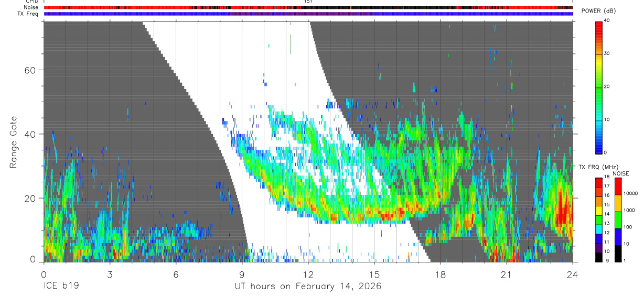Click the '3' tick on UT hours axis
644x297 pixels.
110,274
